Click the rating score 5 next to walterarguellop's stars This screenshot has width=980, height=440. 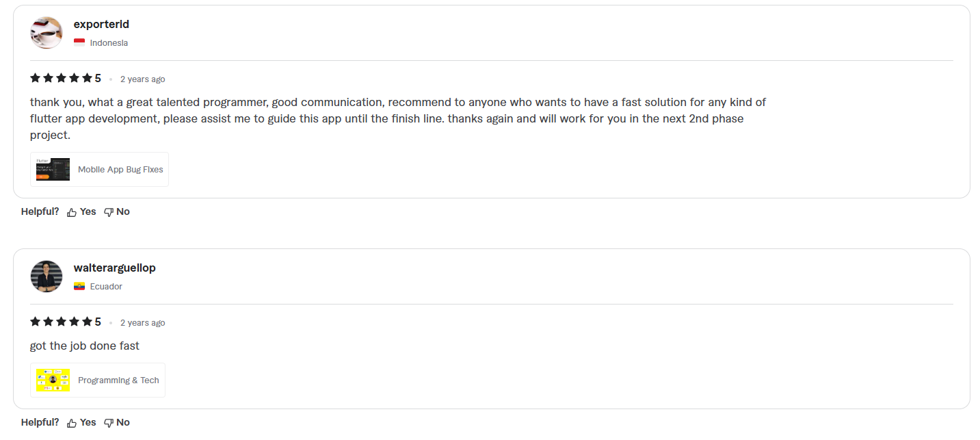[98, 321]
